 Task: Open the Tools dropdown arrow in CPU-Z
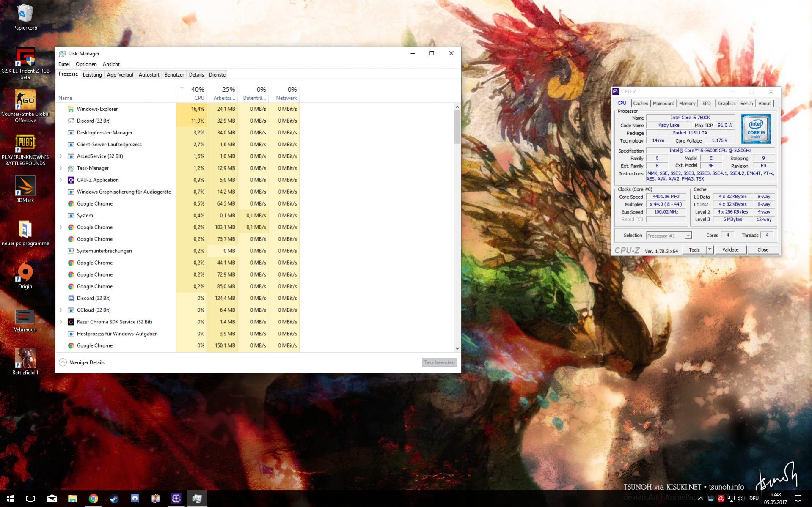click(x=710, y=250)
